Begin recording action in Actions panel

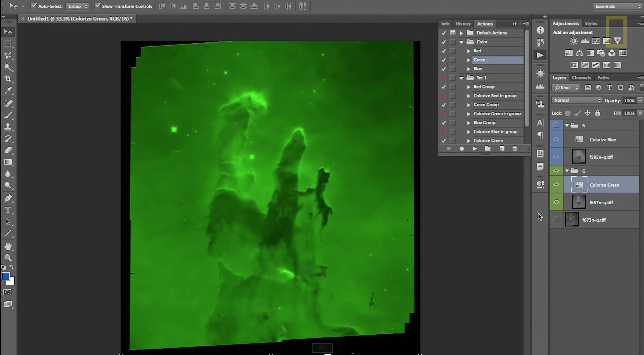(x=462, y=149)
